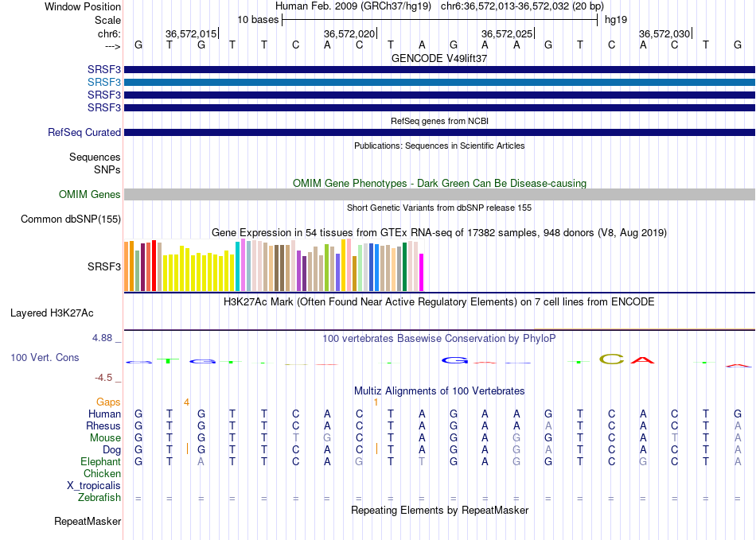
Task: Open the Common dbSNP(155) track label
Action: point(71,219)
